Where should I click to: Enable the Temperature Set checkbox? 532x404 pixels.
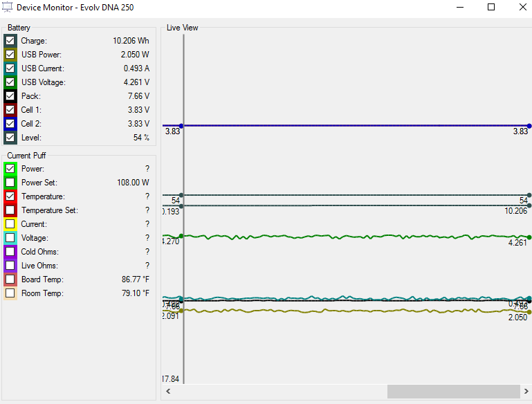[10, 210]
